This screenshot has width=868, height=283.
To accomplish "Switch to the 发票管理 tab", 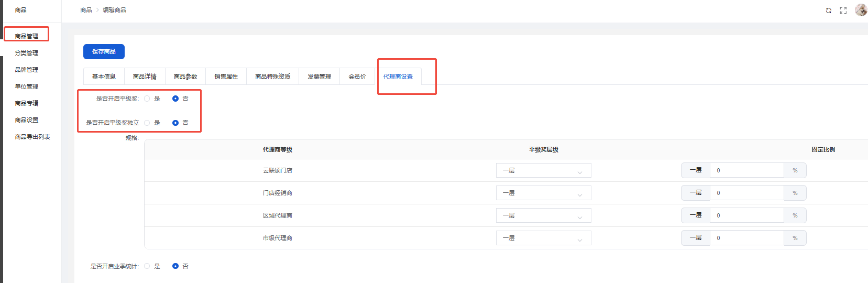I will (x=319, y=77).
